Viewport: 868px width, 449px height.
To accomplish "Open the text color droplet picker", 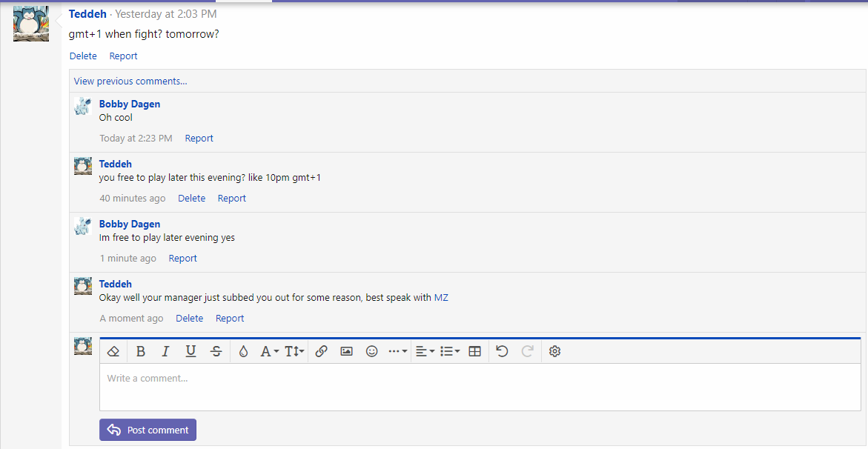I will coord(243,351).
